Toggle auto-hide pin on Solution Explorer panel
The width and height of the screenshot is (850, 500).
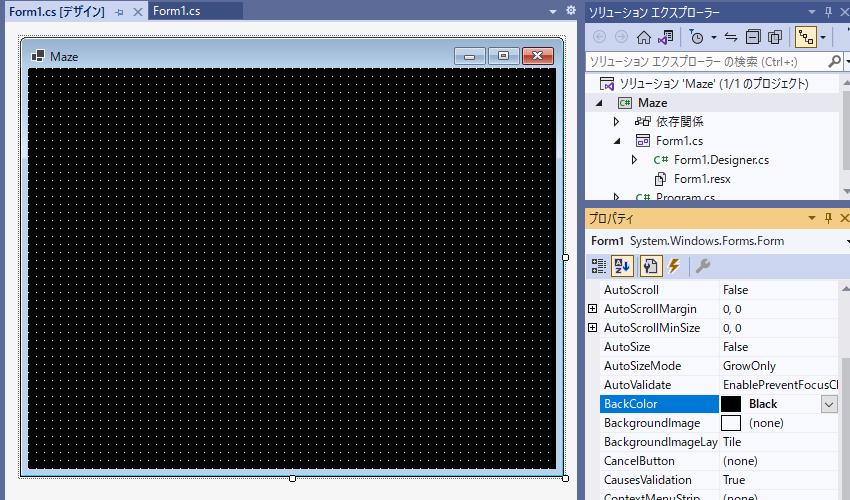[x=828, y=11]
